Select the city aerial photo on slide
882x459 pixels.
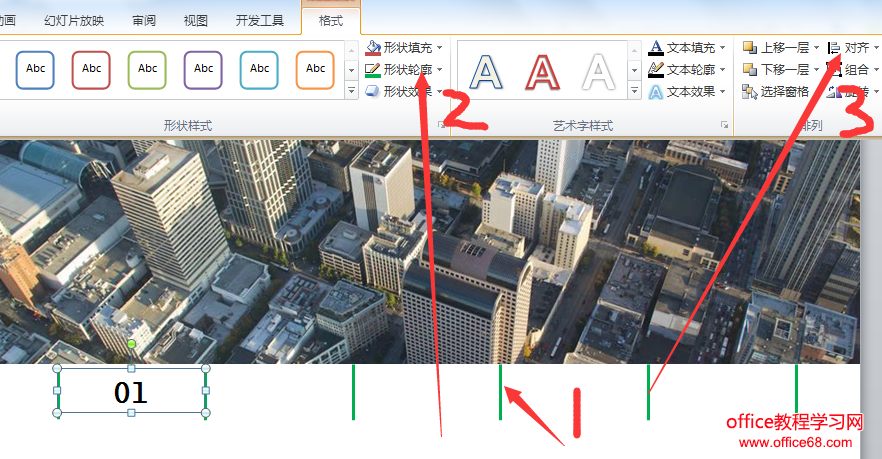click(430, 252)
